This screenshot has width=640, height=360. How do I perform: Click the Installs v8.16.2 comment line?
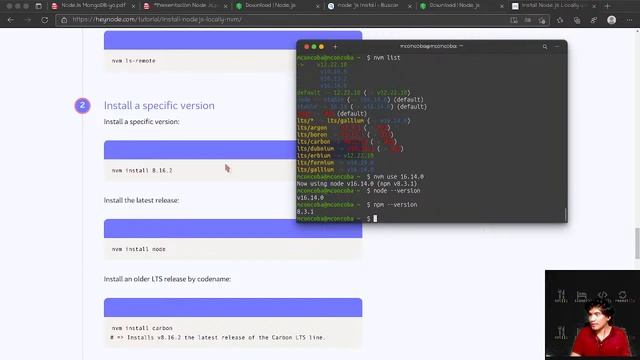click(x=218, y=338)
